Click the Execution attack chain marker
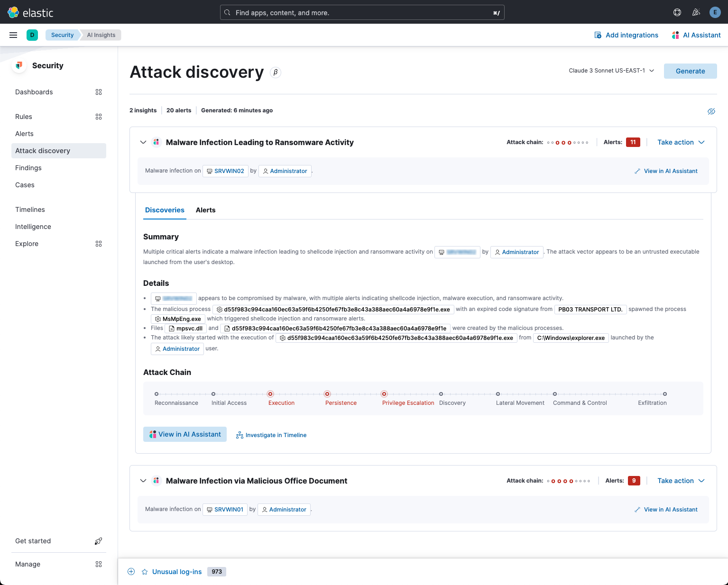 [270, 394]
